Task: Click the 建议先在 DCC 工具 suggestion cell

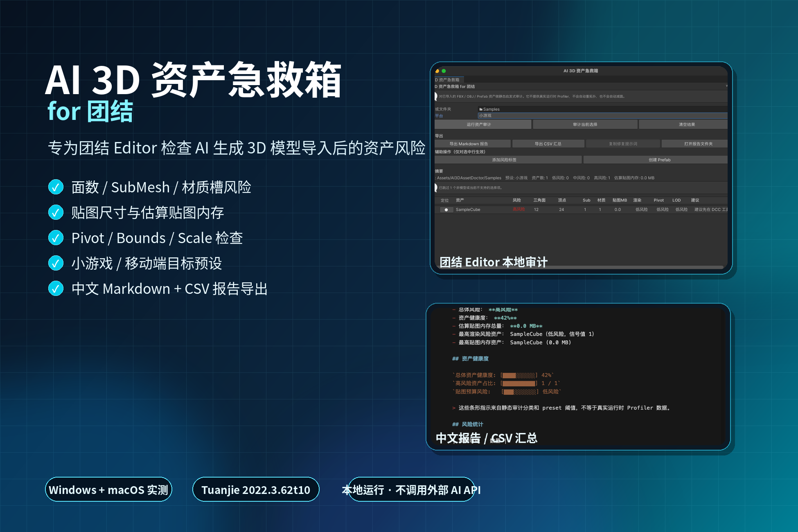Action: tap(711, 210)
